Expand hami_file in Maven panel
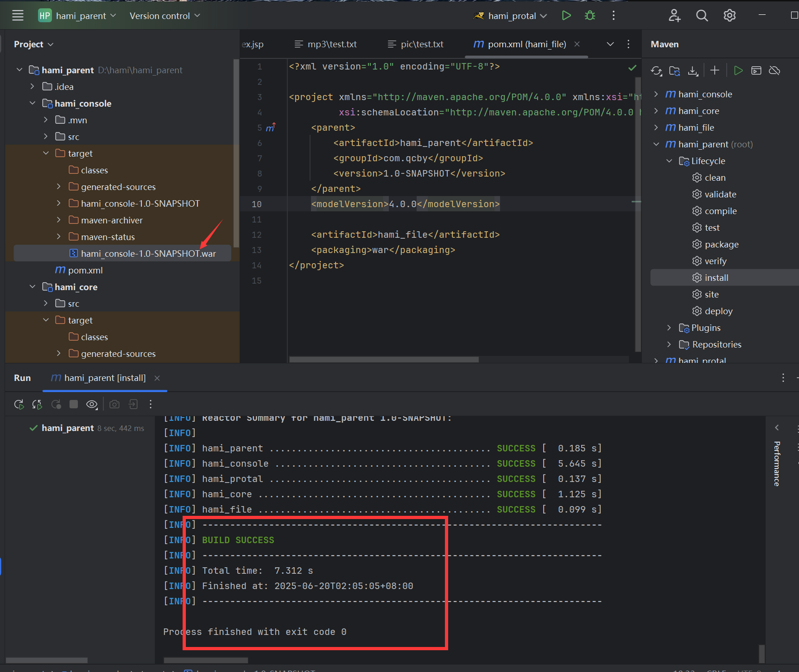The image size is (799, 672). click(656, 127)
